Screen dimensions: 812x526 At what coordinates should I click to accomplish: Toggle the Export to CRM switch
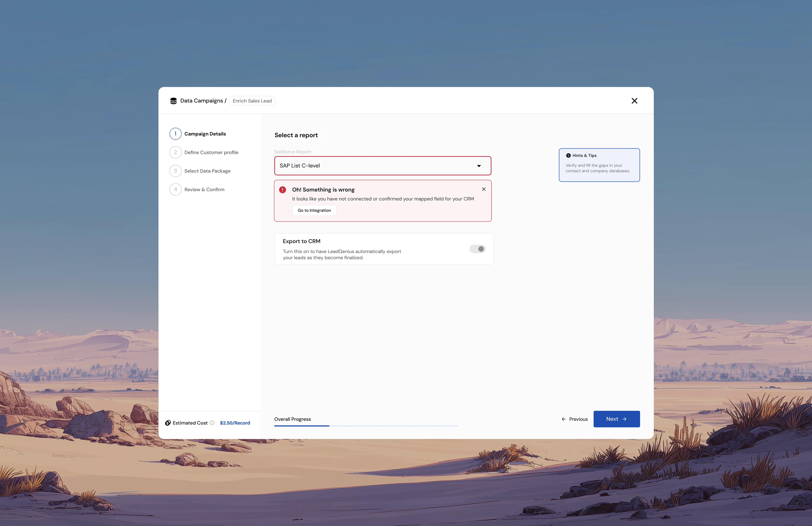pyautogui.click(x=477, y=249)
